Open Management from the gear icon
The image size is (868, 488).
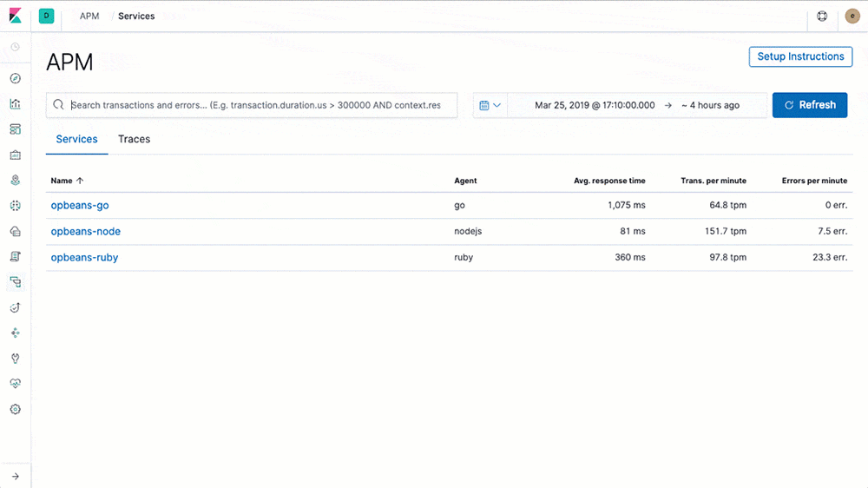[x=15, y=409]
